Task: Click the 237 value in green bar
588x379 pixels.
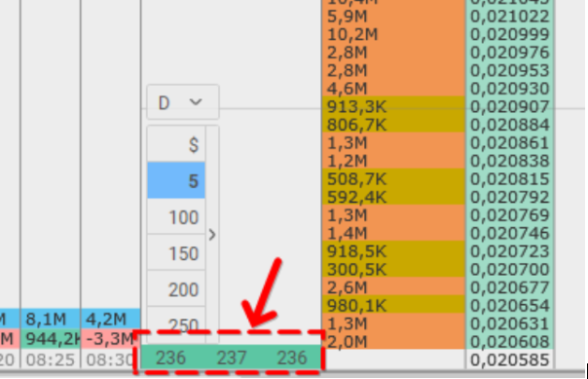Action: [232, 358]
